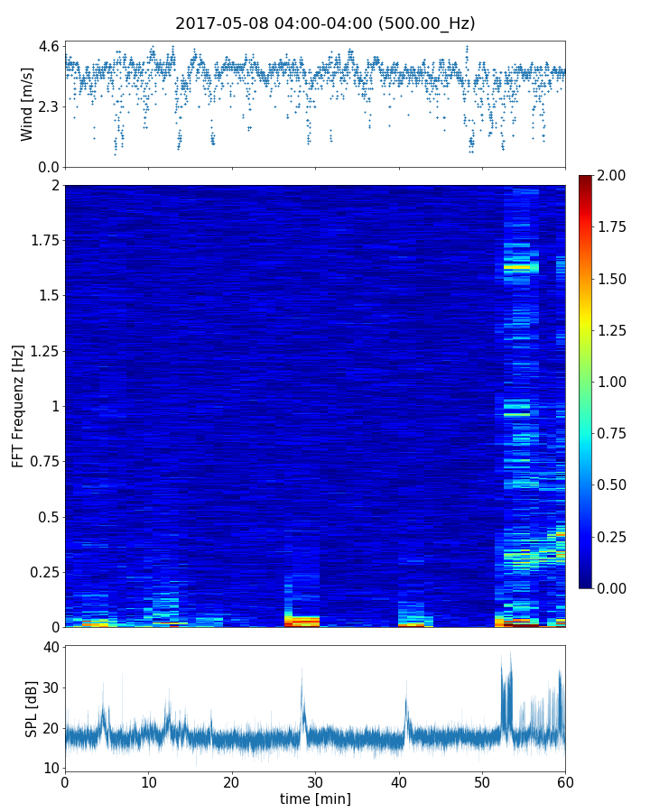Select the 4.6 tick on the wind axis

click(x=49, y=46)
